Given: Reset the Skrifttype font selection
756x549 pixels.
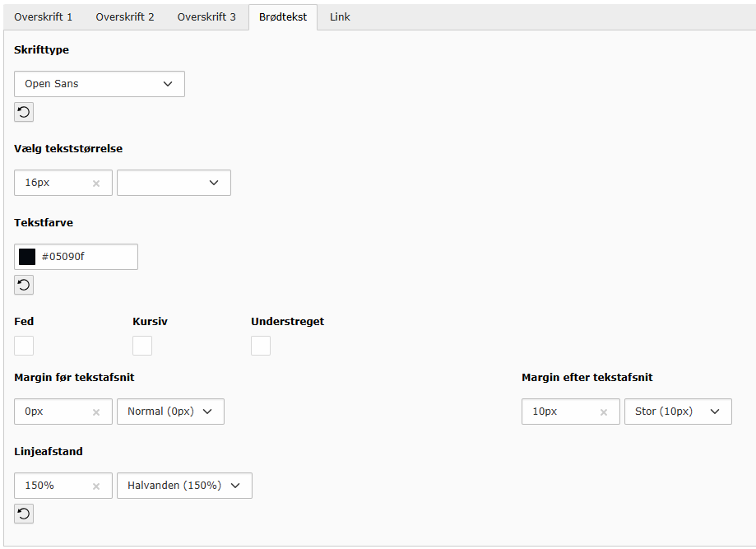Looking at the screenshot, I should [24, 113].
